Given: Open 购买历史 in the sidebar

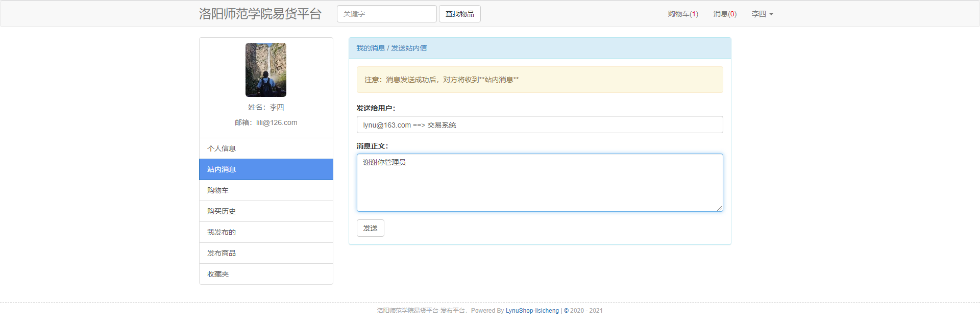Looking at the screenshot, I should (x=266, y=211).
